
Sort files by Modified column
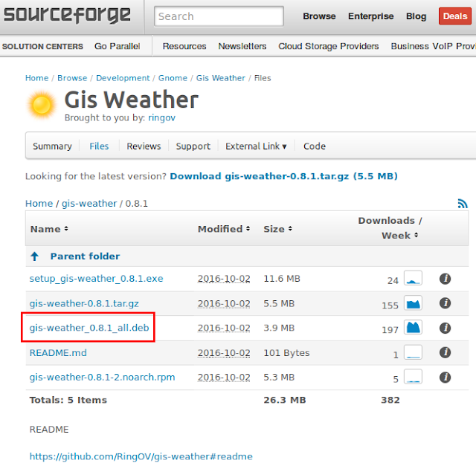pyautogui.click(x=224, y=229)
